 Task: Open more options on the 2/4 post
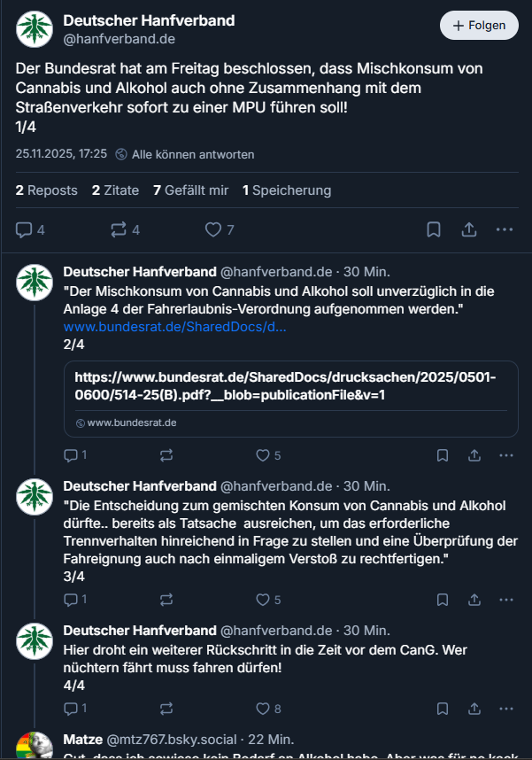pyautogui.click(x=506, y=455)
